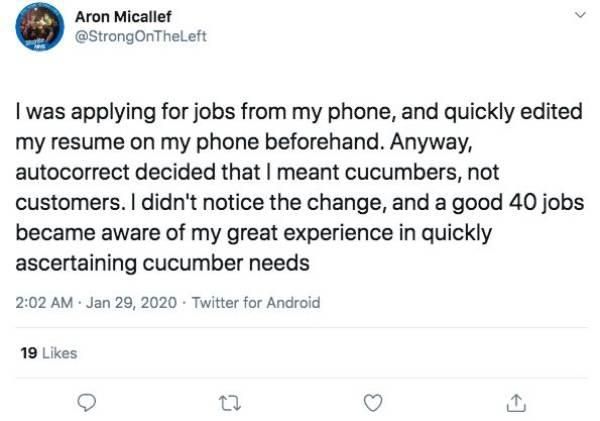Expand the tweet options chevron
This screenshot has width=600, height=421.
click(580, 15)
